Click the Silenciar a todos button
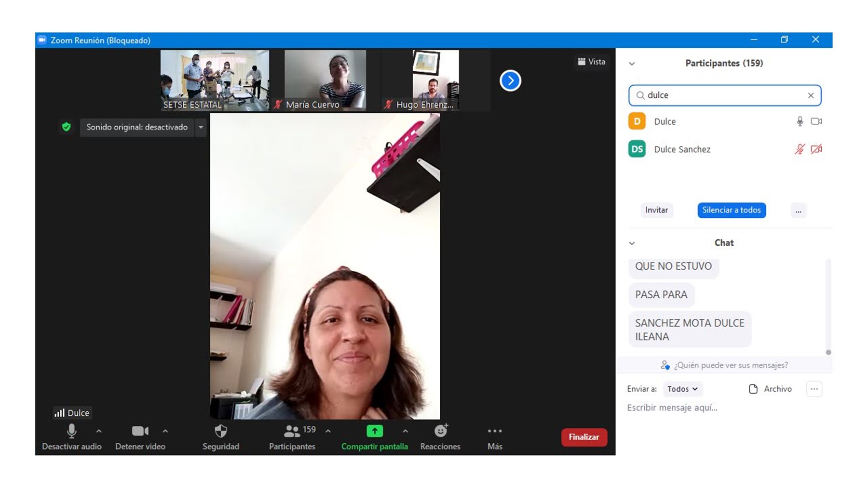The image size is (868, 488). coord(731,210)
